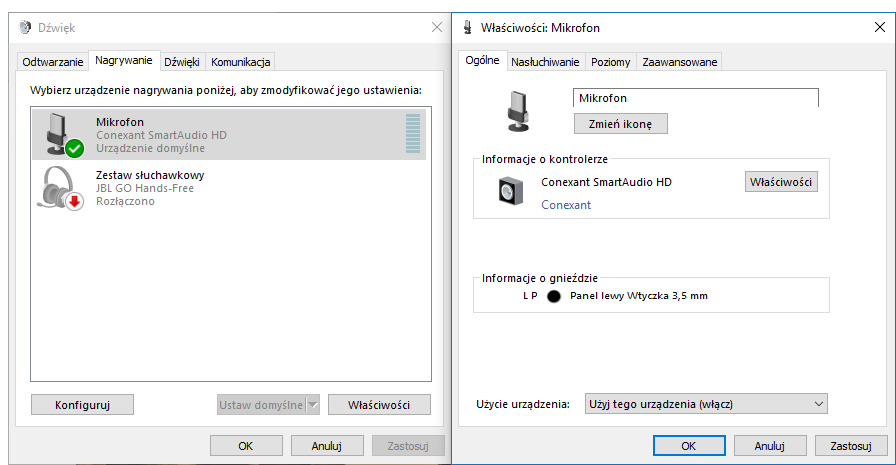This screenshot has height=465, width=896.
Task: Open the Dźwięki tab
Action: pos(182,62)
